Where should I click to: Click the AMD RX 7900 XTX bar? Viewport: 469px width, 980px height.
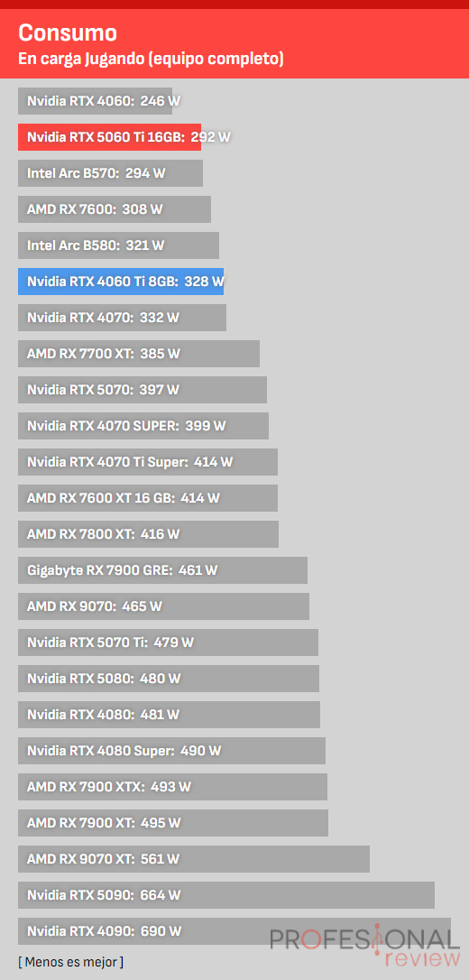click(x=172, y=788)
